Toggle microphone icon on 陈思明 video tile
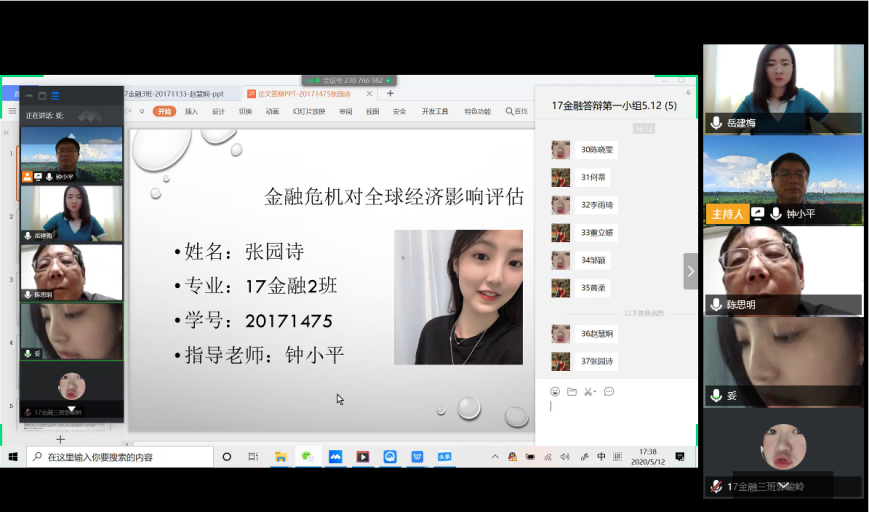869x512 pixels. click(x=716, y=304)
